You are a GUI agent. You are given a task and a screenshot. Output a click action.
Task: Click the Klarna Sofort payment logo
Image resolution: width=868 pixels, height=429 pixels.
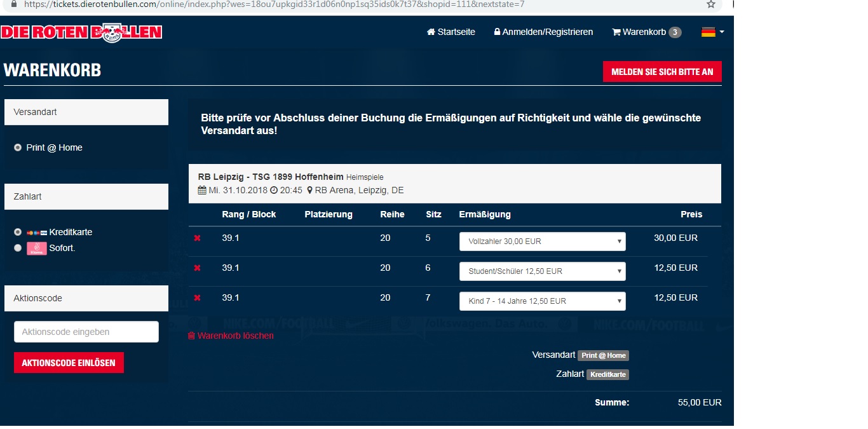pyautogui.click(x=37, y=249)
